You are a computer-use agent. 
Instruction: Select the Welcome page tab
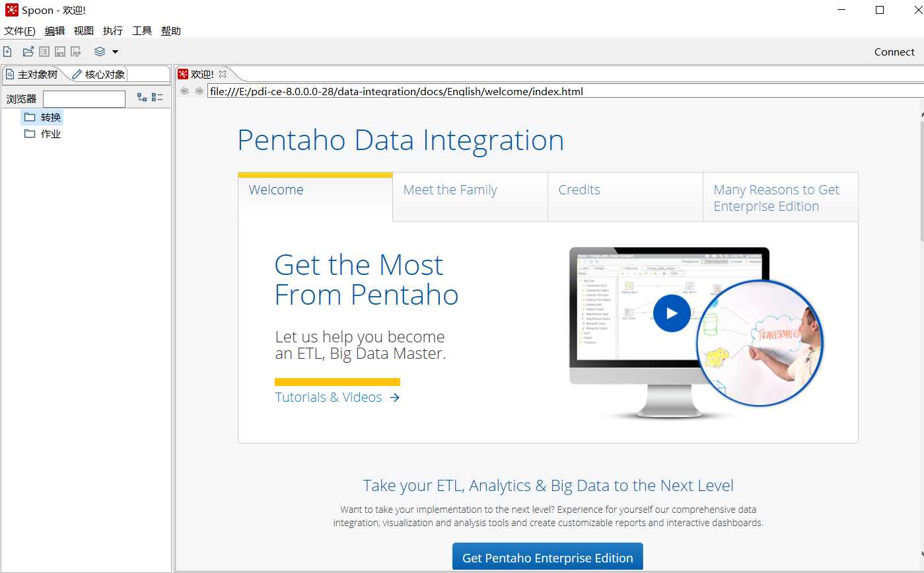tap(315, 197)
